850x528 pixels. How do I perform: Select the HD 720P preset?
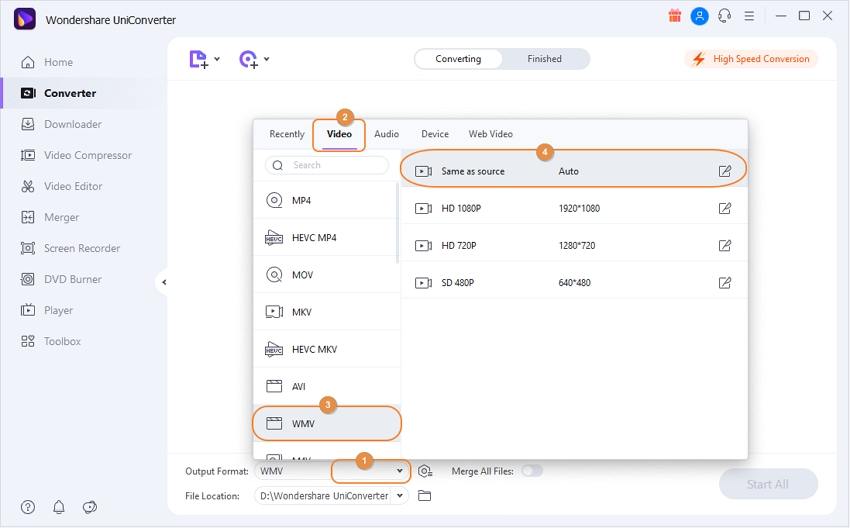click(574, 246)
